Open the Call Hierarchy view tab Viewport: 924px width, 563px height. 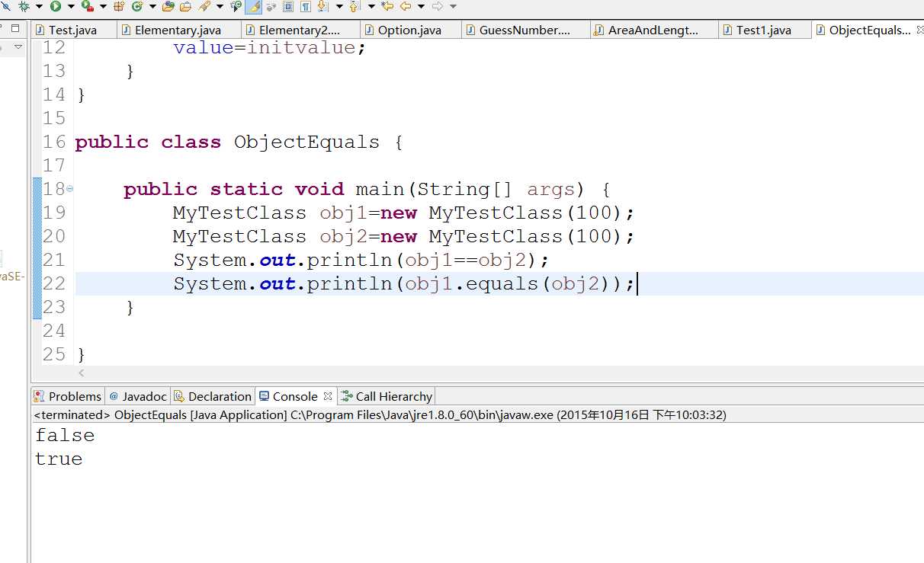[x=387, y=396]
